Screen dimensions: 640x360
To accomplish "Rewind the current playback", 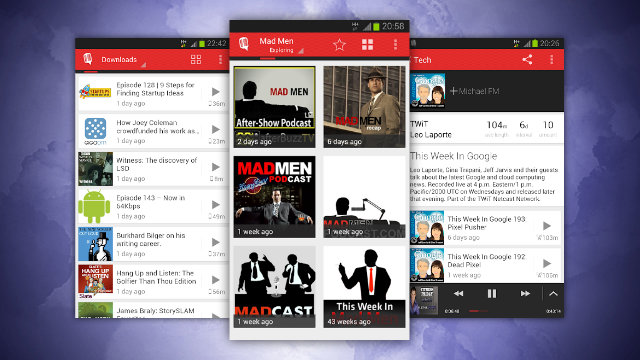I will (458, 293).
